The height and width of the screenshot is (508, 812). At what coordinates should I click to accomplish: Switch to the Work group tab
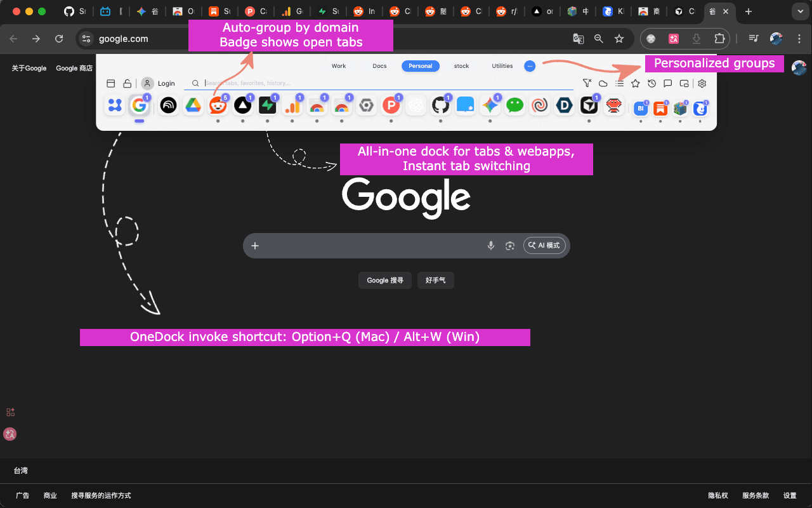tap(339, 66)
